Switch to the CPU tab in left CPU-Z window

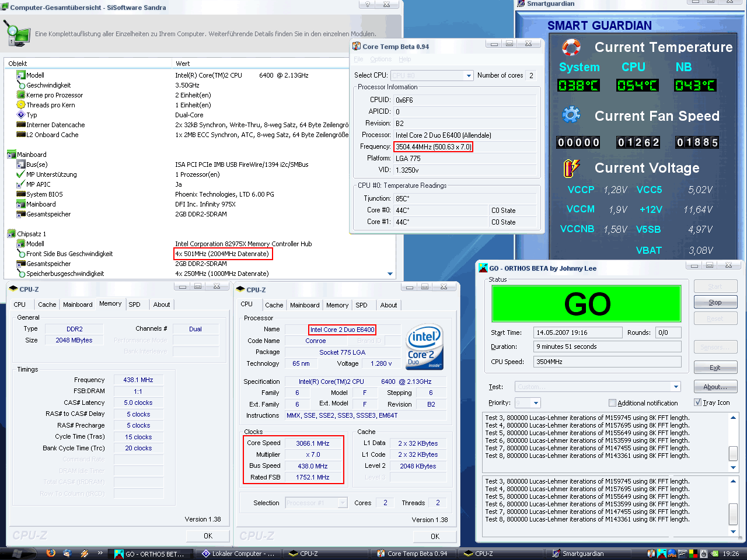[20, 304]
